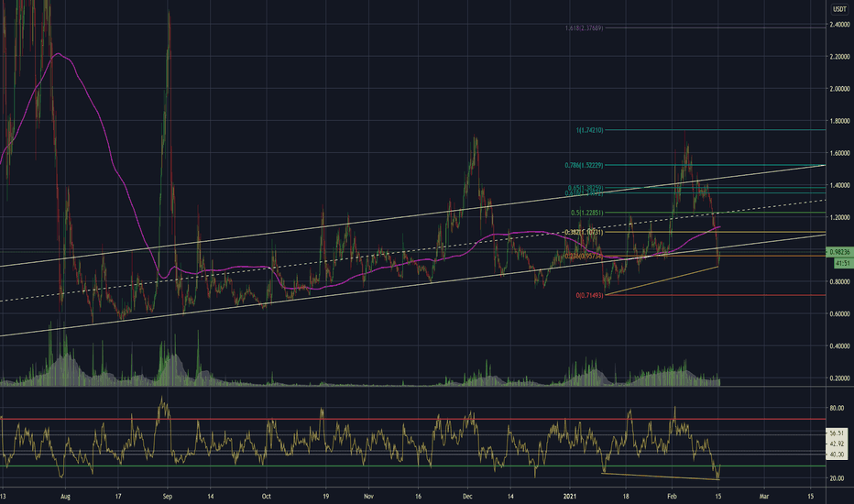This screenshot has height=504, width=854.
Task: Click the 0.40000 price axis label
Action: pyautogui.click(x=839, y=346)
